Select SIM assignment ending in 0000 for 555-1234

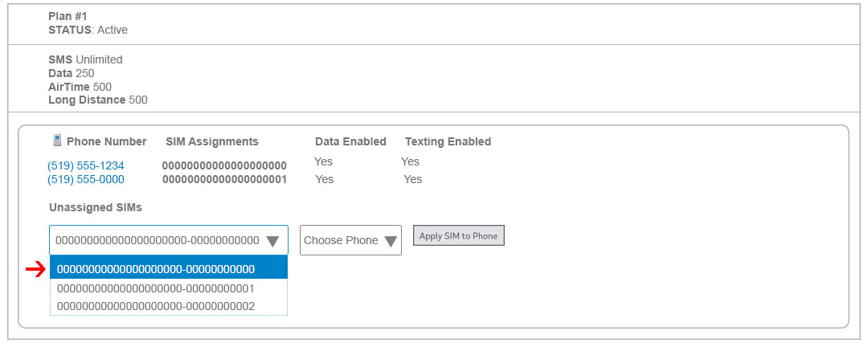coord(224,166)
